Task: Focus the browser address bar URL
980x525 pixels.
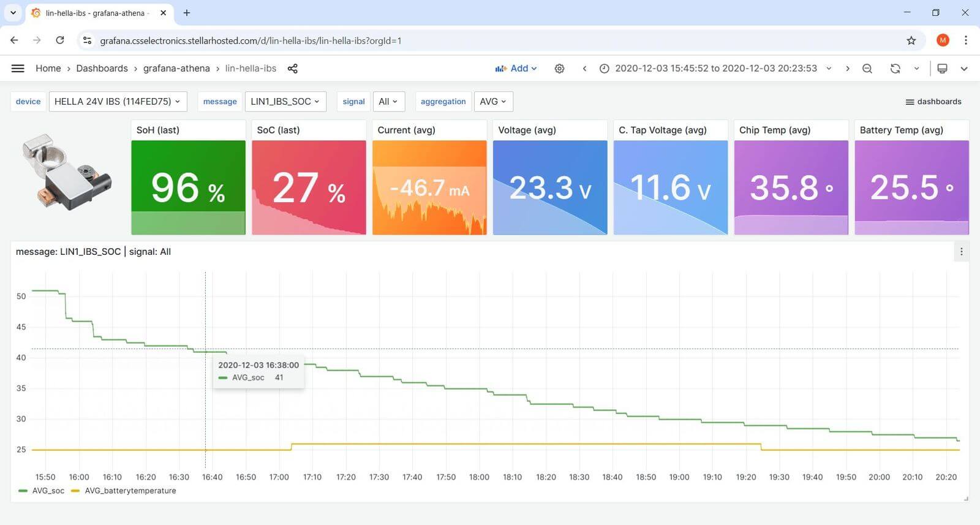Action: click(251, 40)
